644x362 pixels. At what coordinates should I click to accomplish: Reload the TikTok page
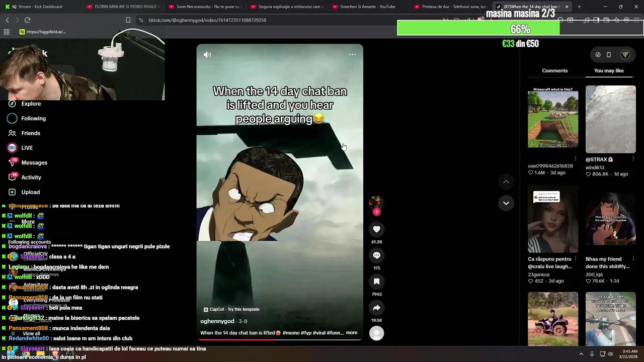point(27,20)
